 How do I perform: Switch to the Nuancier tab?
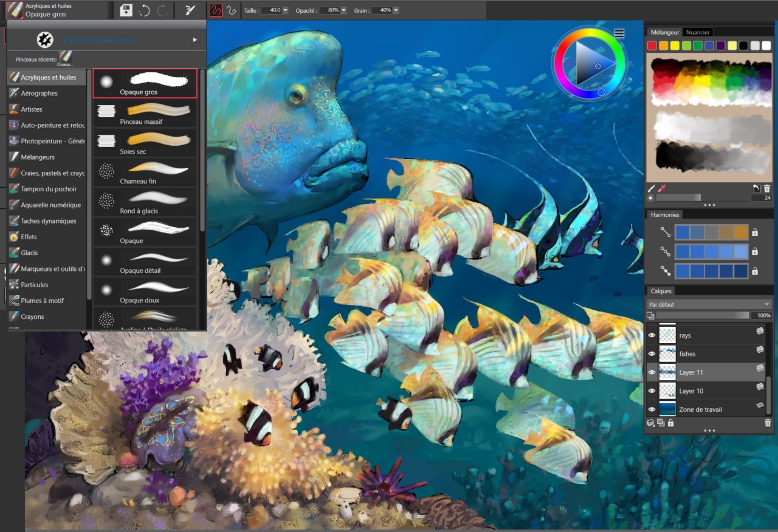point(698,32)
